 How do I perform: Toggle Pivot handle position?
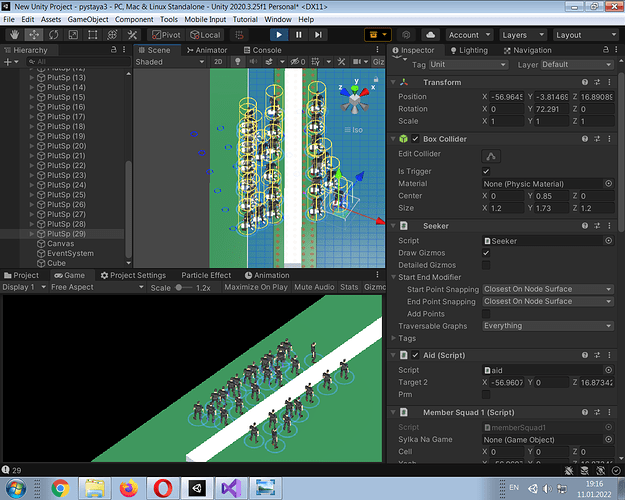(x=166, y=35)
